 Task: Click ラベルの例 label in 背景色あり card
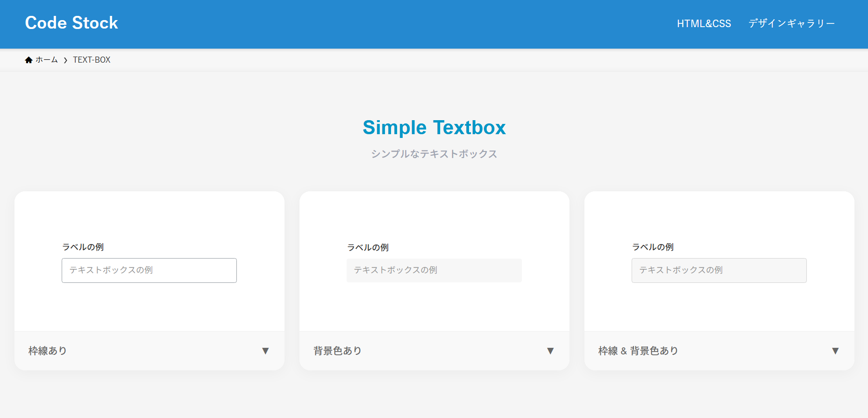tap(368, 247)
